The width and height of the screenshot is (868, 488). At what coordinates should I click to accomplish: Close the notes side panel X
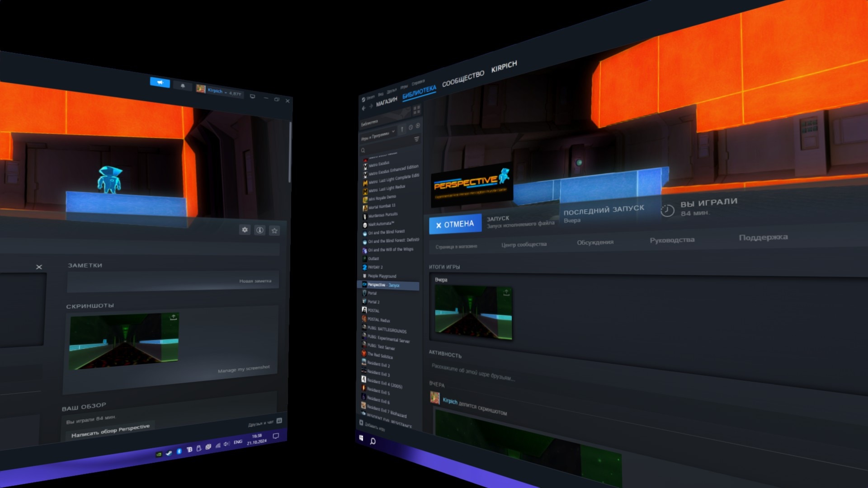pyautogui.click(x=39, y=267)
